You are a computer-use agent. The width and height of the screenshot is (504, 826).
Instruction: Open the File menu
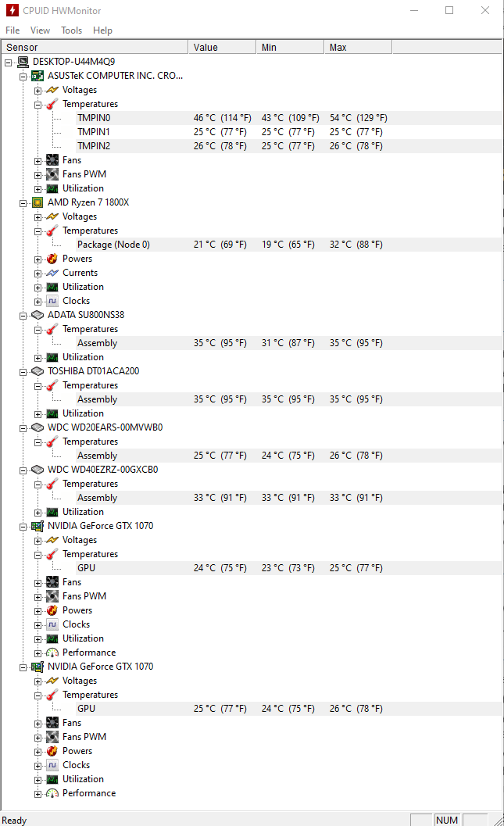[13, 30]
